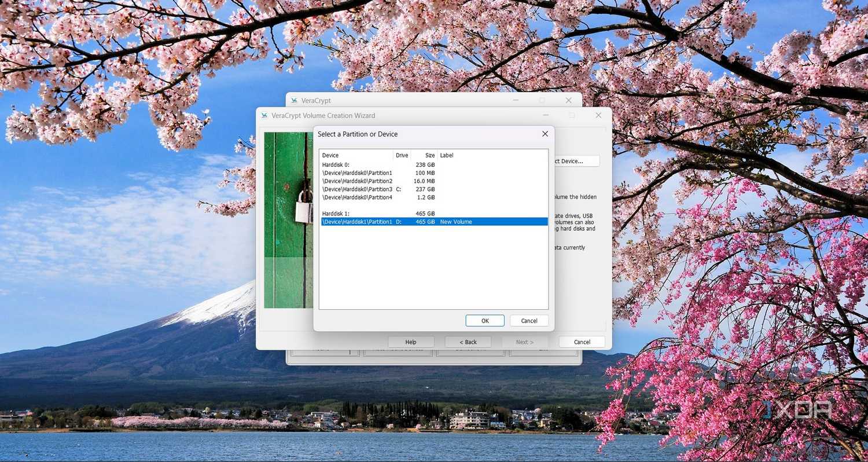868x462 pixels.
Task: Close the VeraCrypt Volume Creation Wizard window
Action: (x=598, y=115)
